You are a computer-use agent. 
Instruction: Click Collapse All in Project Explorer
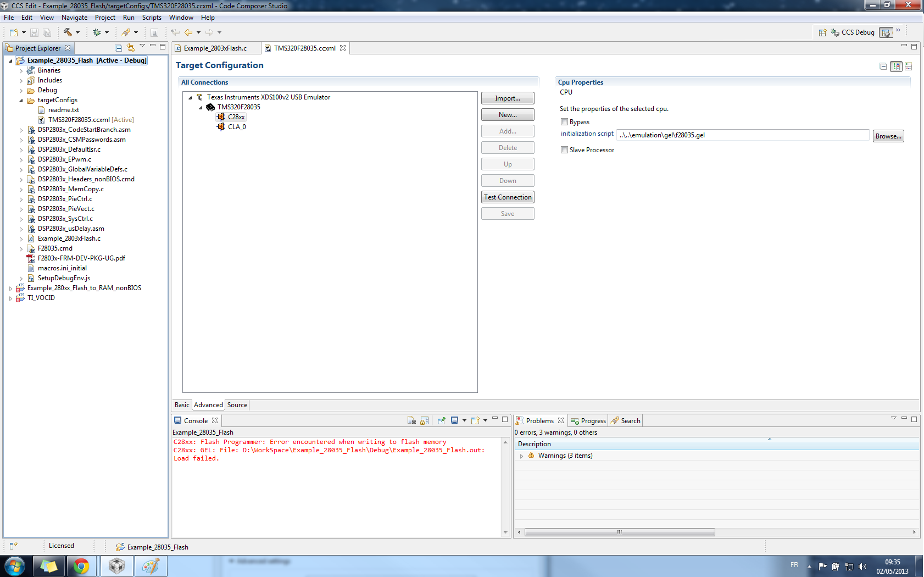[118, 48]
